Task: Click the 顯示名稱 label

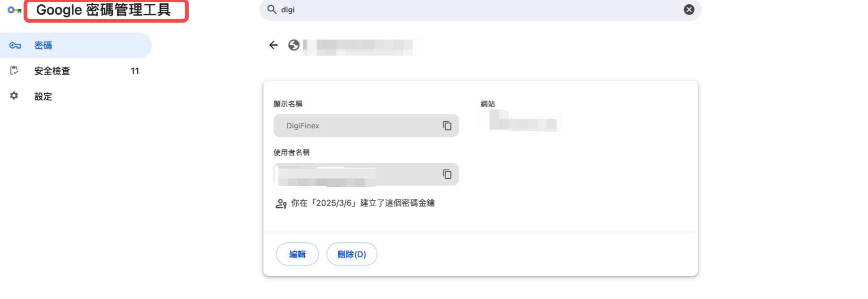Action: point(288,104)
